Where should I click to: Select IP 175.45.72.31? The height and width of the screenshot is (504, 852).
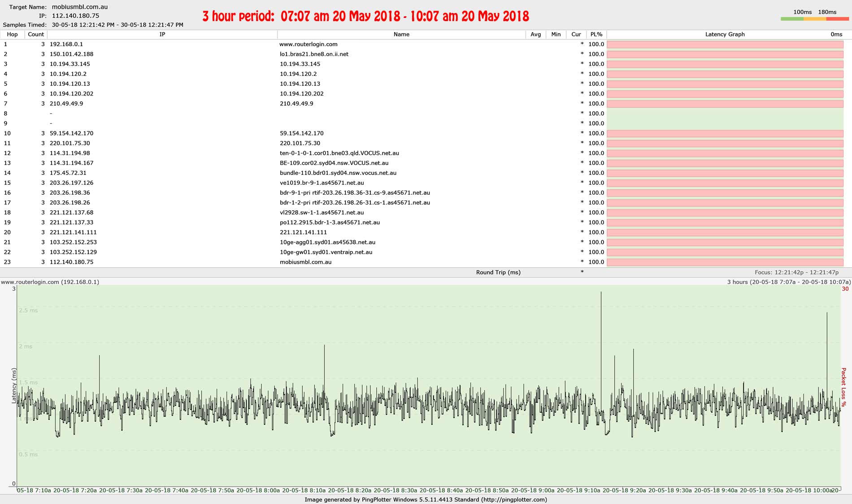click(x=68, y=173)
